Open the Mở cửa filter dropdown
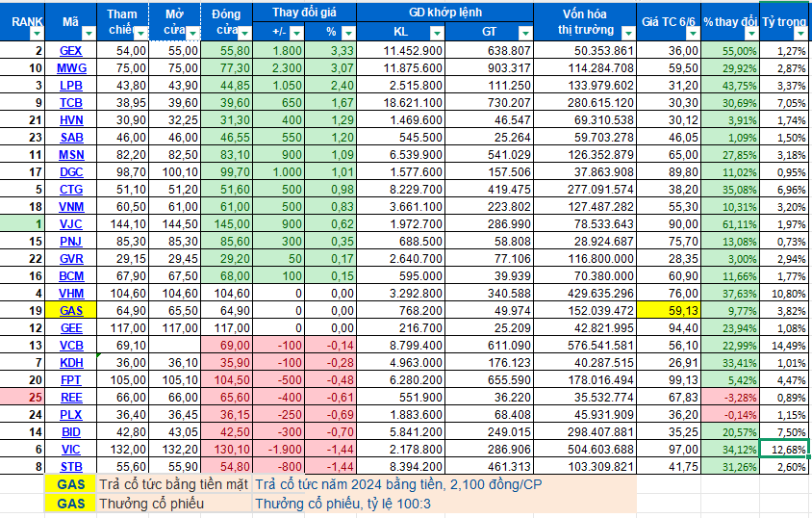The width and height of the screenshot is (812, 518). (x=192, y=34)
